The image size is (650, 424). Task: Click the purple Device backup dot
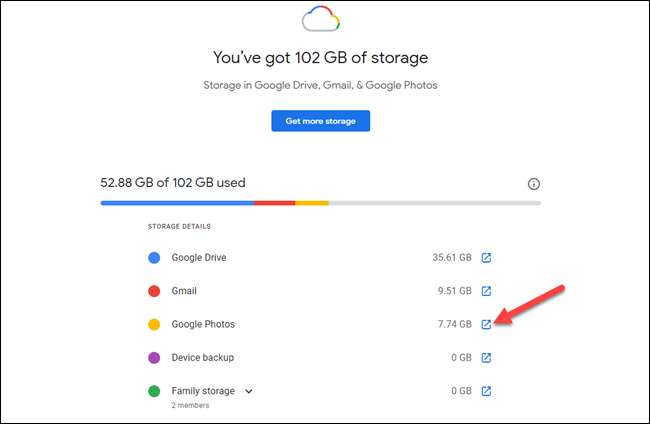[x=155, y=357]
